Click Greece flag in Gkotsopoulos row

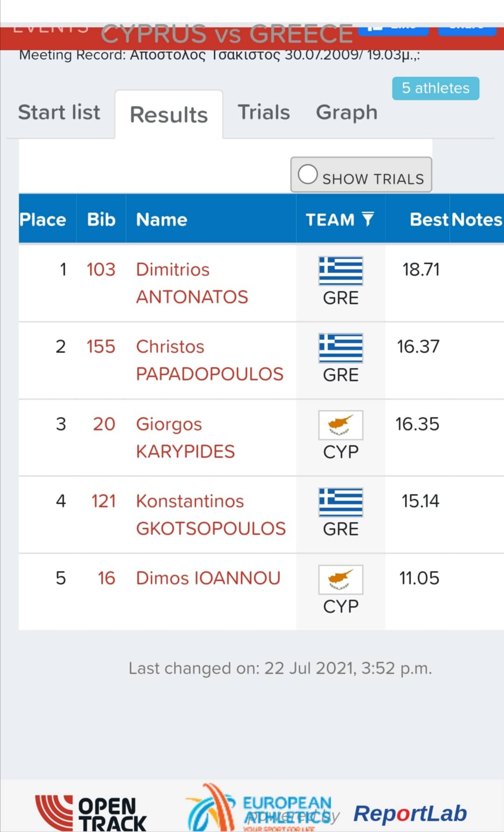pos(341,502)
